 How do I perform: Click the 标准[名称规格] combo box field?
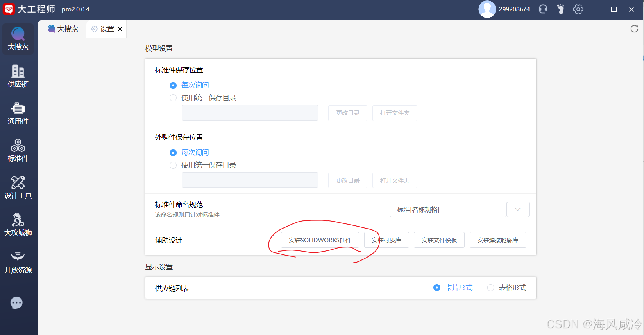(448, 209)
